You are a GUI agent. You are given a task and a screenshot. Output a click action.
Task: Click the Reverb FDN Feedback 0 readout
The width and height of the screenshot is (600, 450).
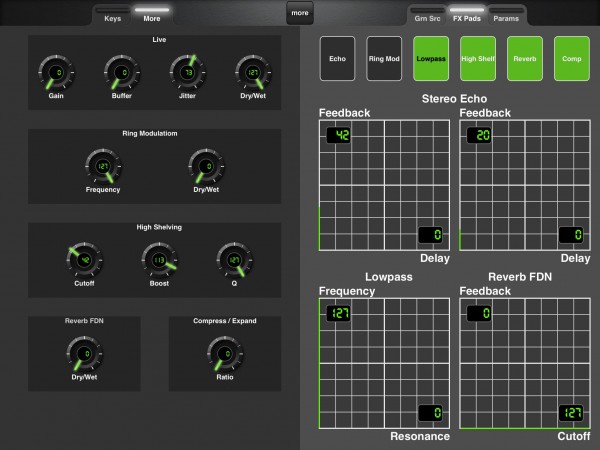(x=479, y=313)
